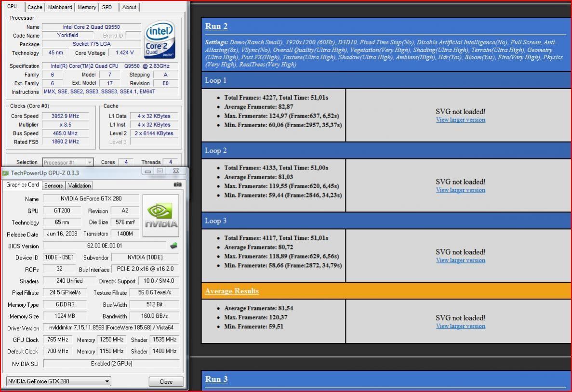Switch to the Cache tab

pos(35,7)
